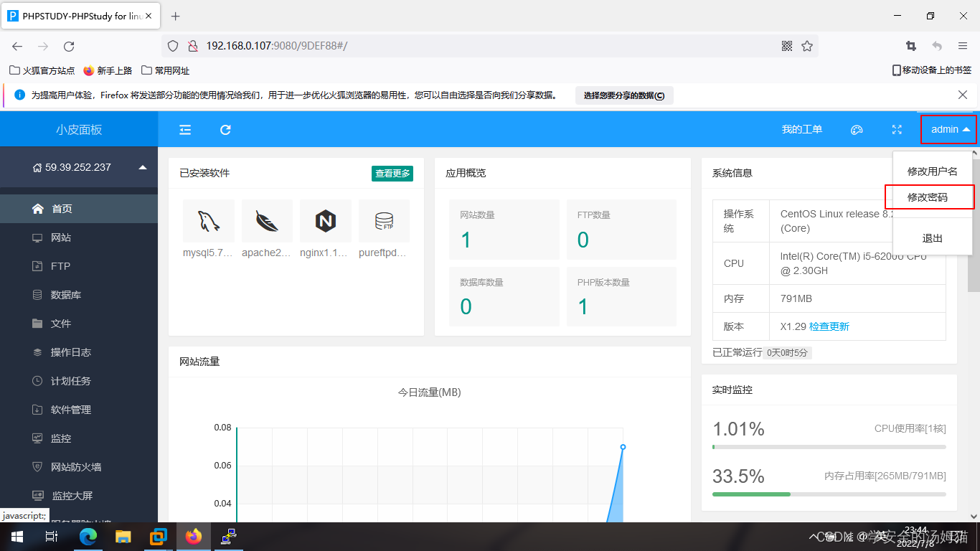This screenshot has width=980, height=551.
Task: Open VMware Workstation on the taskbar
Action: pyautogui.click(x=159, y=537)
